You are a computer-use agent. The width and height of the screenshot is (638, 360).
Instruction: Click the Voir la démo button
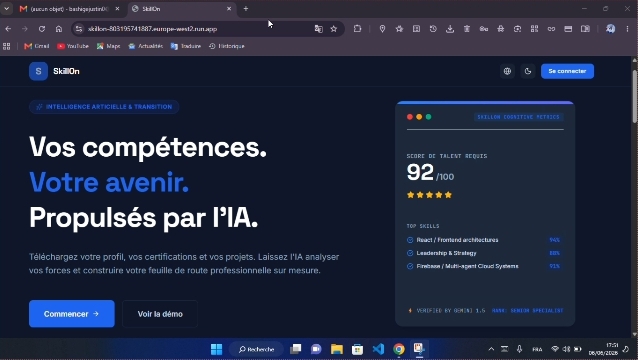coord(160,314)
